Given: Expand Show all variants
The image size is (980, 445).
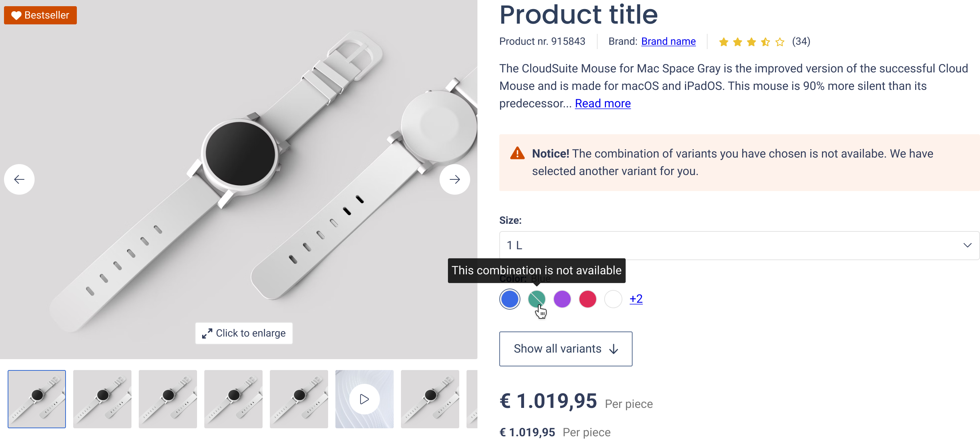Looking at the screenshot, I should click(565, 349).
